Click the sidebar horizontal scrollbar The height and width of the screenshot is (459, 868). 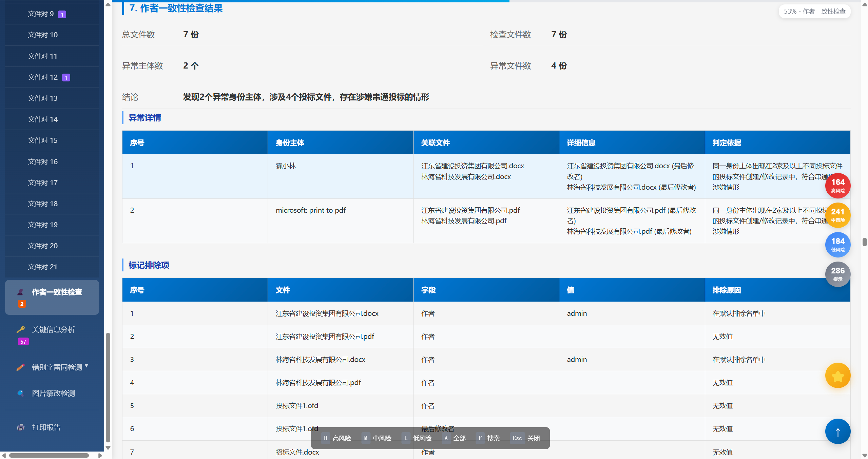49,455
